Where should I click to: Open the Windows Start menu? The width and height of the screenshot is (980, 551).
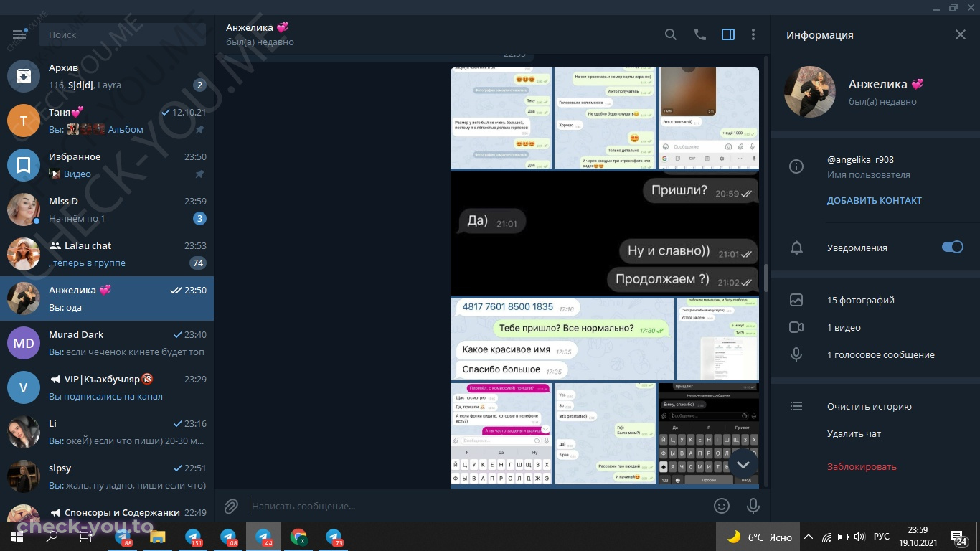pyautogui.click(x=17, y=536)
